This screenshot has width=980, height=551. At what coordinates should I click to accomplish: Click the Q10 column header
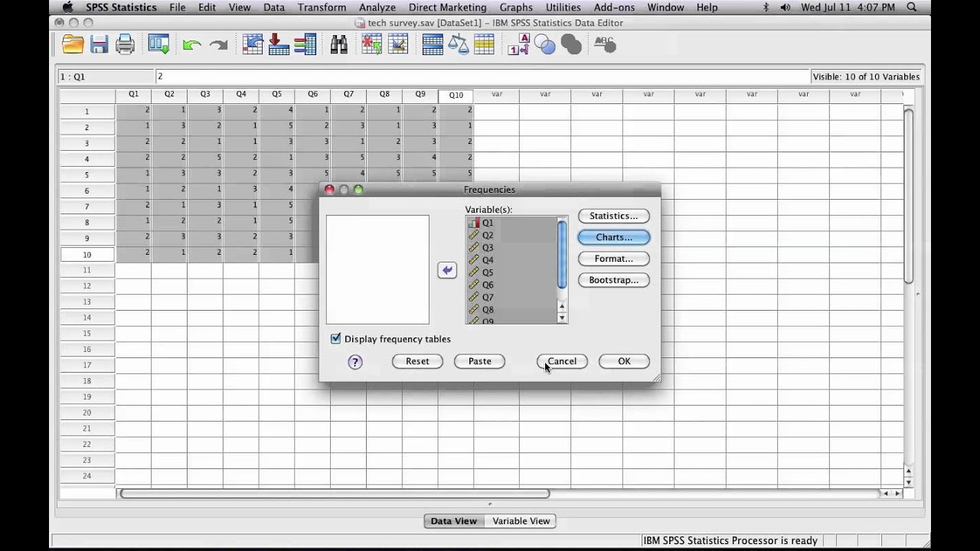[456, 95]
